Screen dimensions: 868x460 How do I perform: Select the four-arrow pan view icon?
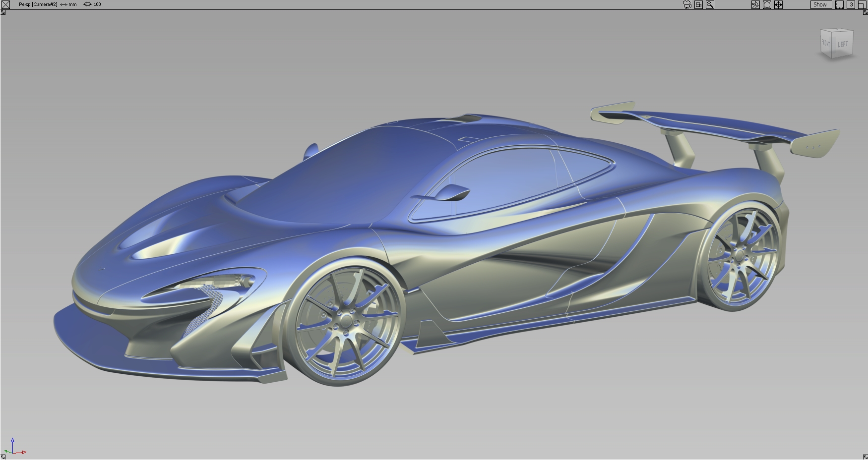779,4
